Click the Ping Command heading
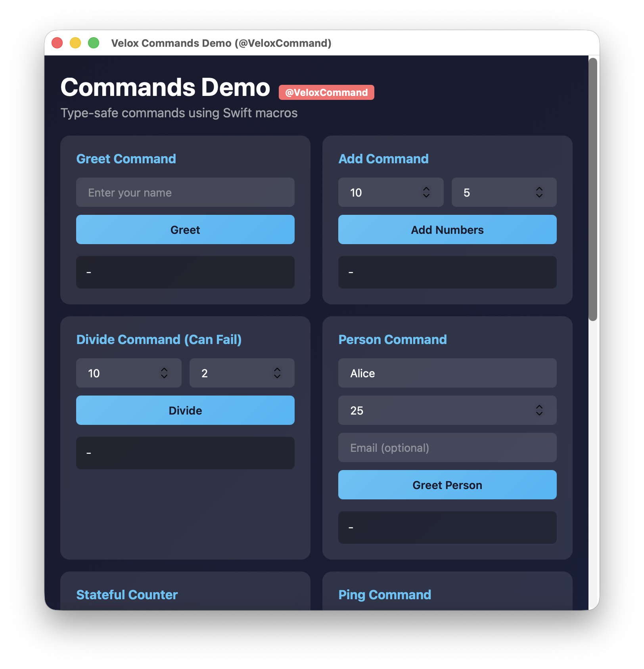644x669 pixels. tap(385, 595)
